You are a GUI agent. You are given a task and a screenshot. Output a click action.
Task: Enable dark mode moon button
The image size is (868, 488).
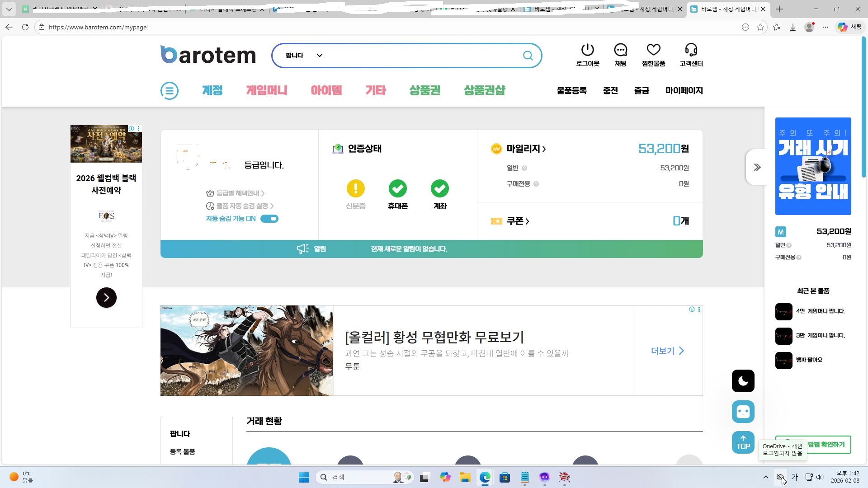[743, 381]
